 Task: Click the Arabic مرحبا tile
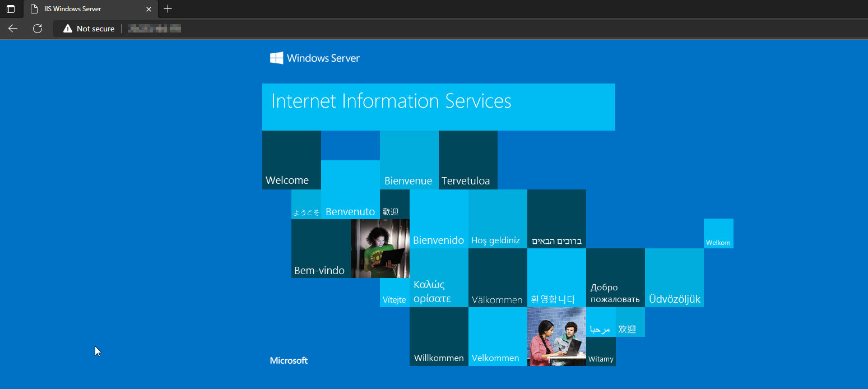coord(601,322)
